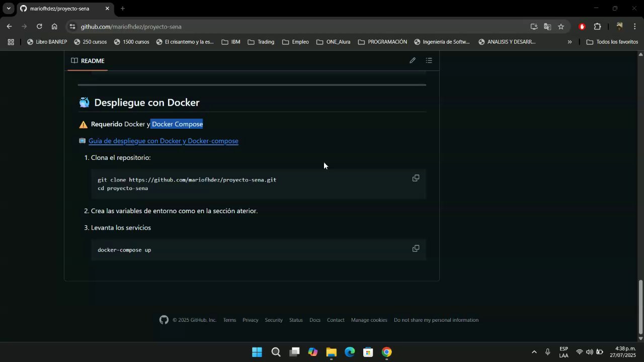Bookmark this page with the star
Image resolution: width=644 pixels, height=362 pixels.
pyautogui.click(x=561, y=27)
